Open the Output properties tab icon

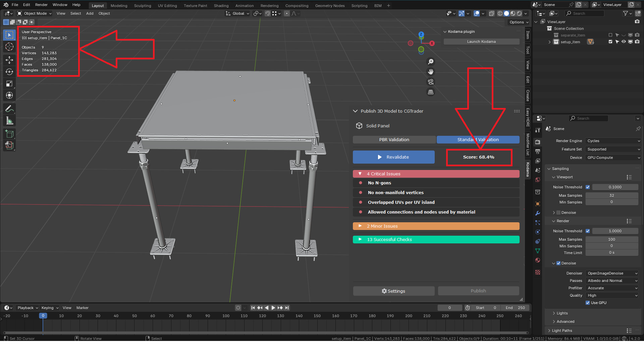(538, 152)
